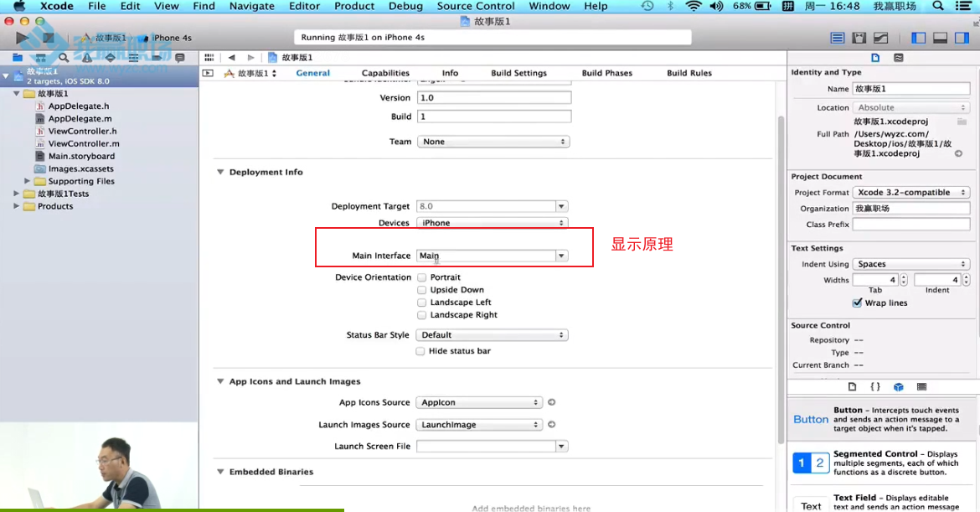The image size is (980, 512).
Task: Enable the Landscape Left checkbox
Action: pyautogui.click(x=422, y=303)
